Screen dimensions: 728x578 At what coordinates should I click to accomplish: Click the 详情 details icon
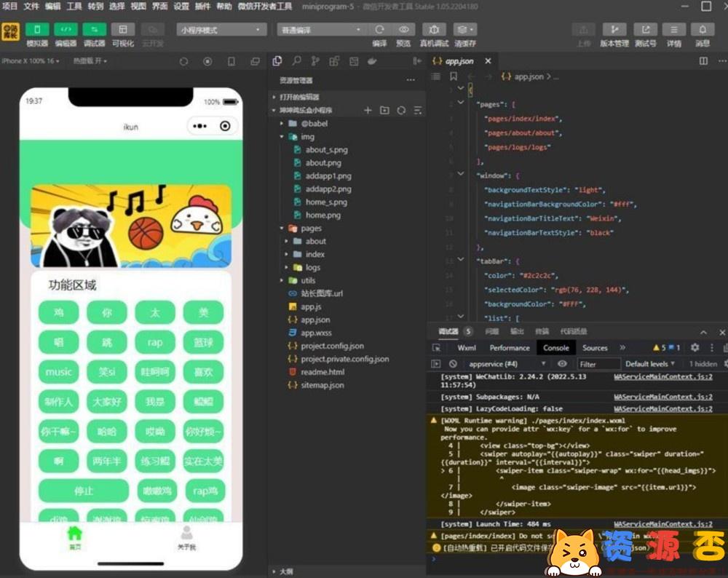[673, 30]
